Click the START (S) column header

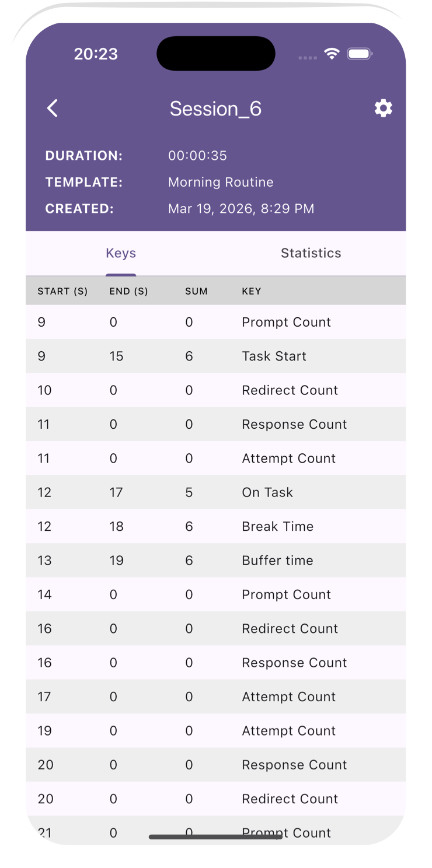(x=62, y=291)
